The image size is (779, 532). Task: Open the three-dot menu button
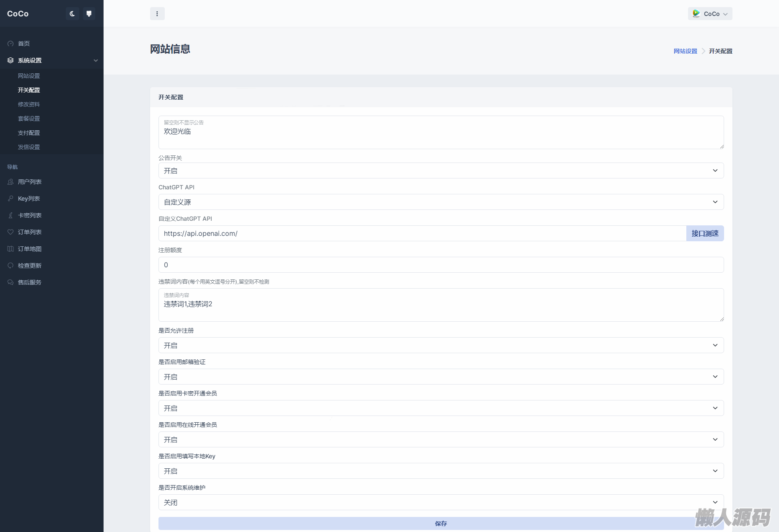point(157,14)
